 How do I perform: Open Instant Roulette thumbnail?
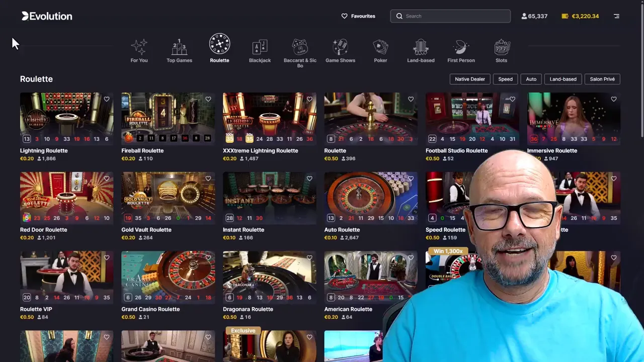point(270,198)
